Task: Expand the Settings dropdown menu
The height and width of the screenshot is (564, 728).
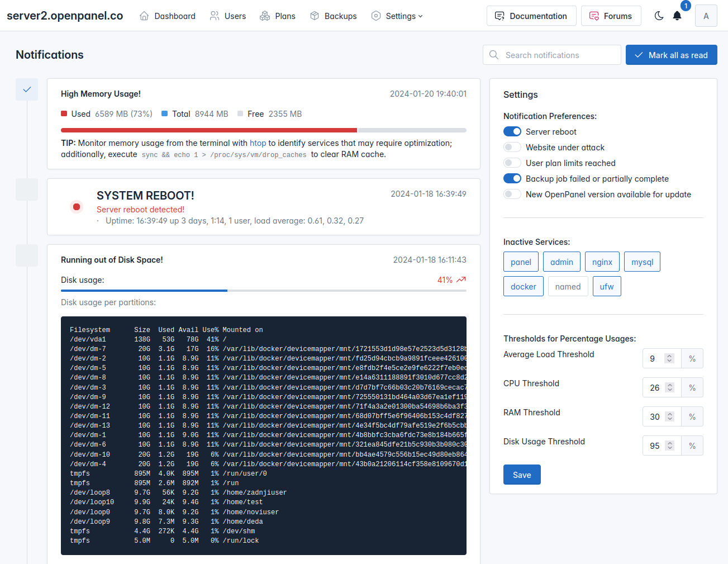Action: (397, 16)
